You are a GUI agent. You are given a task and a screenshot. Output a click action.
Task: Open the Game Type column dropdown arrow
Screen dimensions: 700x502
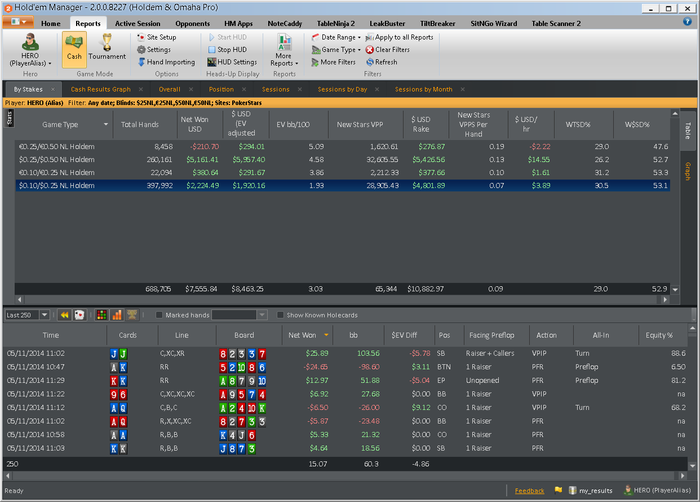click(x=106, y=124)
